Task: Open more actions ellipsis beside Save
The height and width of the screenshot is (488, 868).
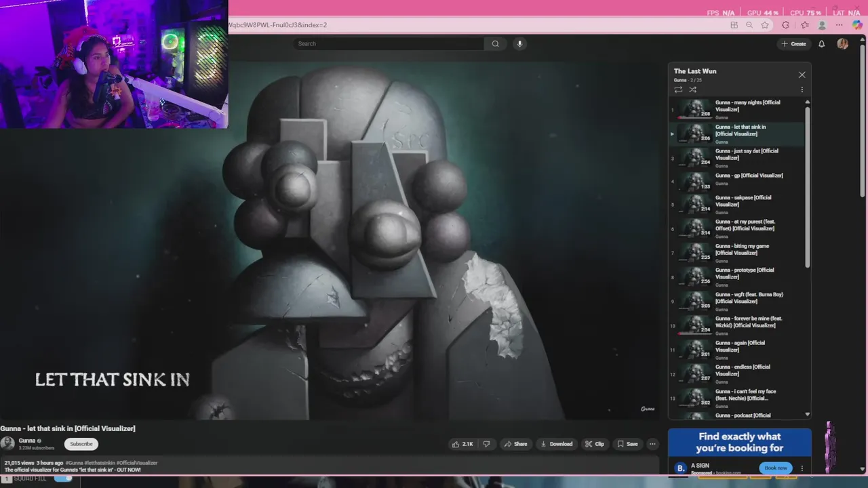Action: tap(652, 444)
